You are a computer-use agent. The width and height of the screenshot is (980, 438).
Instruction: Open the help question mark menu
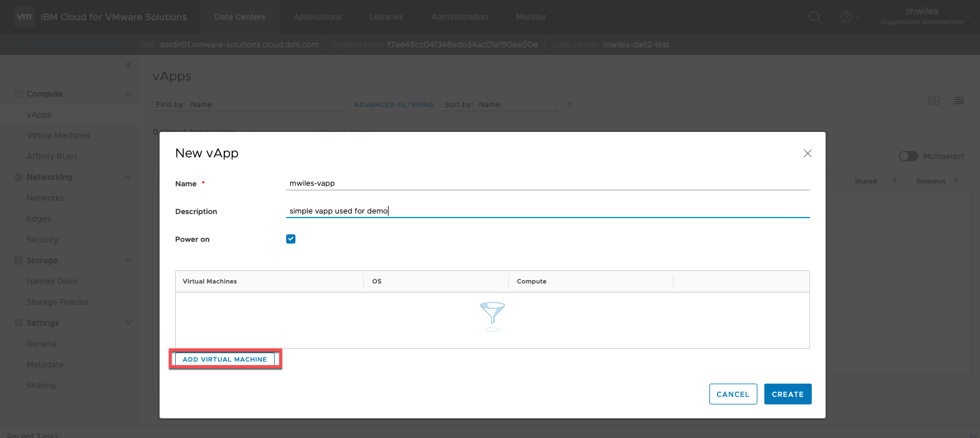847,17
